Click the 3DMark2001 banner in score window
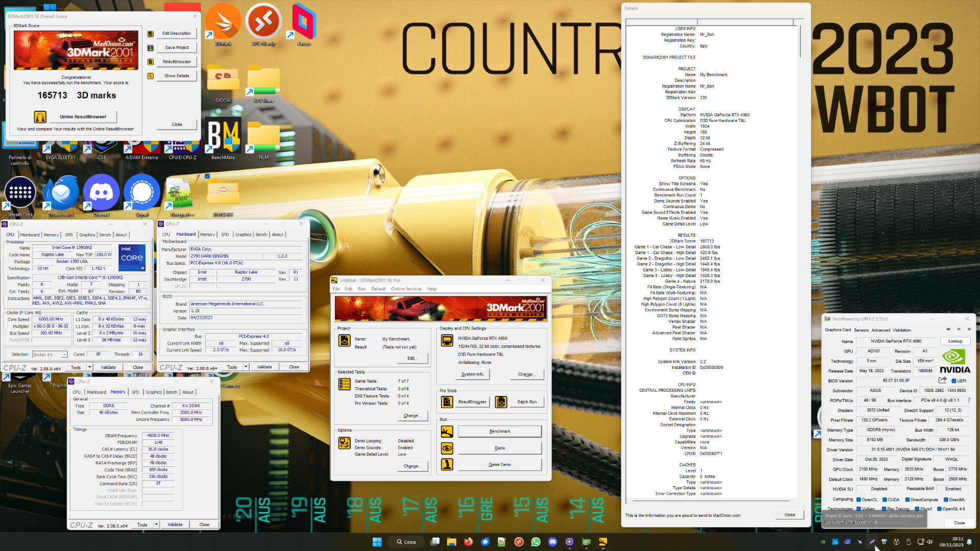 click(76, 50)
